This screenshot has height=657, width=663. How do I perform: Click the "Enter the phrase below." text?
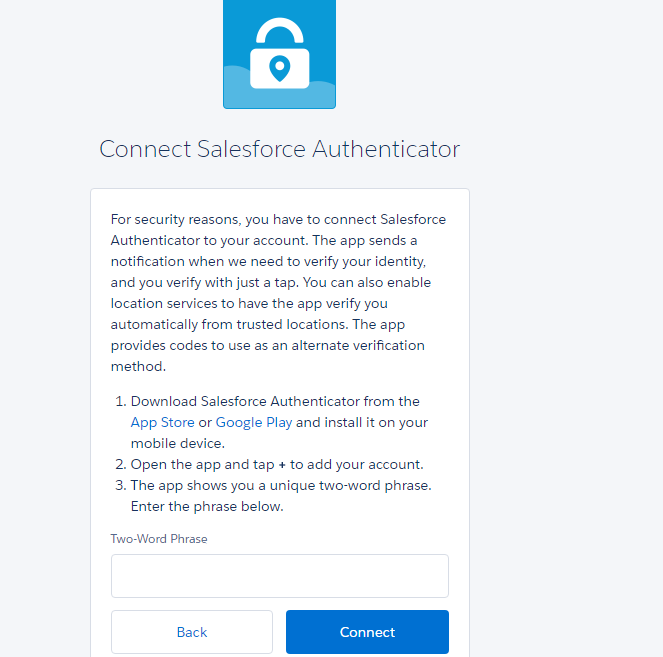pos(207,506)
